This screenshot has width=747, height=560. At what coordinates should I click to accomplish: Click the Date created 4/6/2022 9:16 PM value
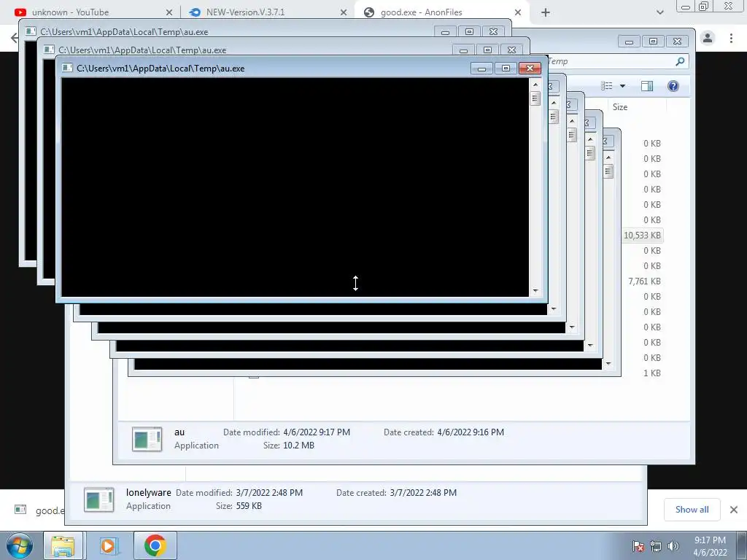(x=471, y=432)
